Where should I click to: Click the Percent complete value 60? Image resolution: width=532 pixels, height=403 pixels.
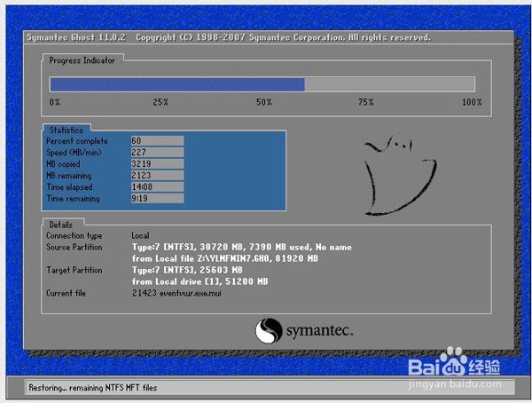[x=158, y=140]
